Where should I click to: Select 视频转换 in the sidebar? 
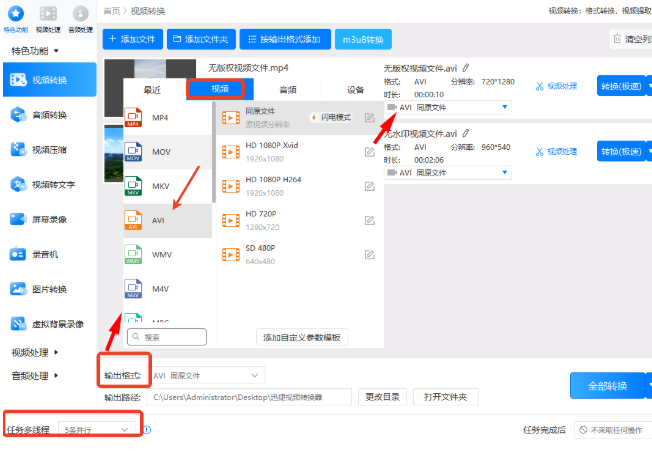[x=49, y=80]
